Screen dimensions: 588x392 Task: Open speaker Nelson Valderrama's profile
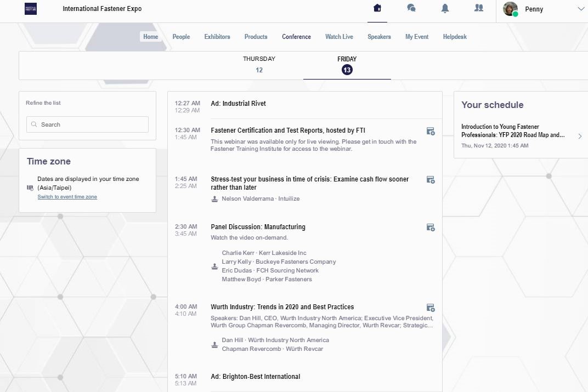pyautogui.click(x=247, y=198)
